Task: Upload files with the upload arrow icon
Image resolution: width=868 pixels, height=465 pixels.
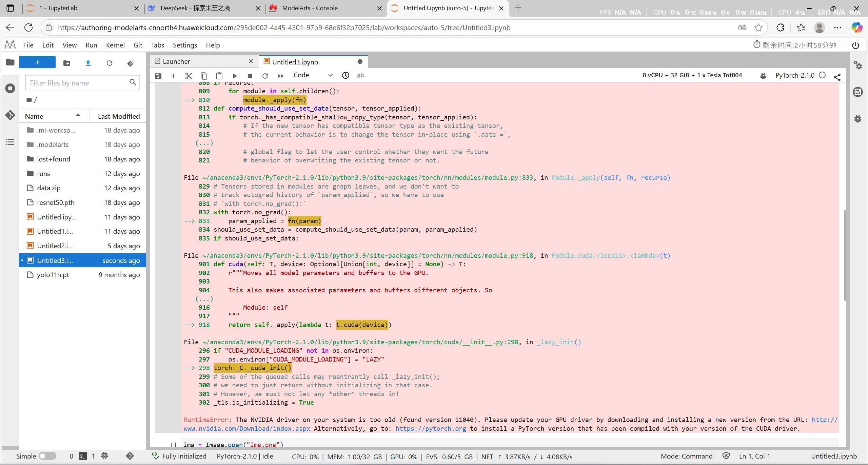Action: click(88, 63)
